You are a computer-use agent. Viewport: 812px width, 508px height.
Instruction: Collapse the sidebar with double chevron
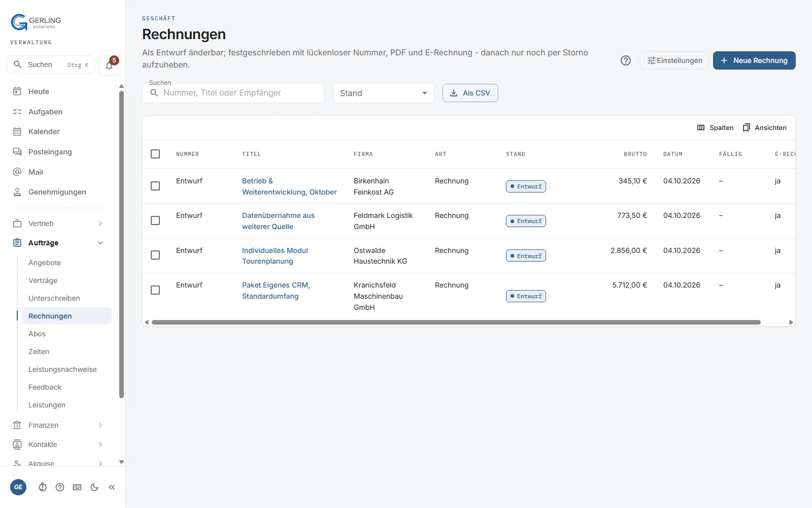112,487
